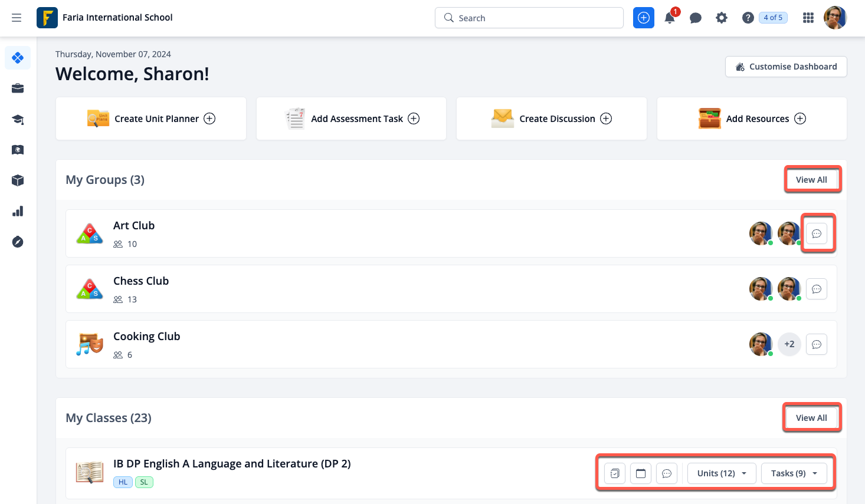865x504 pixels.
Task: Open the apps grid launcher
Action: tap(808, 18)
